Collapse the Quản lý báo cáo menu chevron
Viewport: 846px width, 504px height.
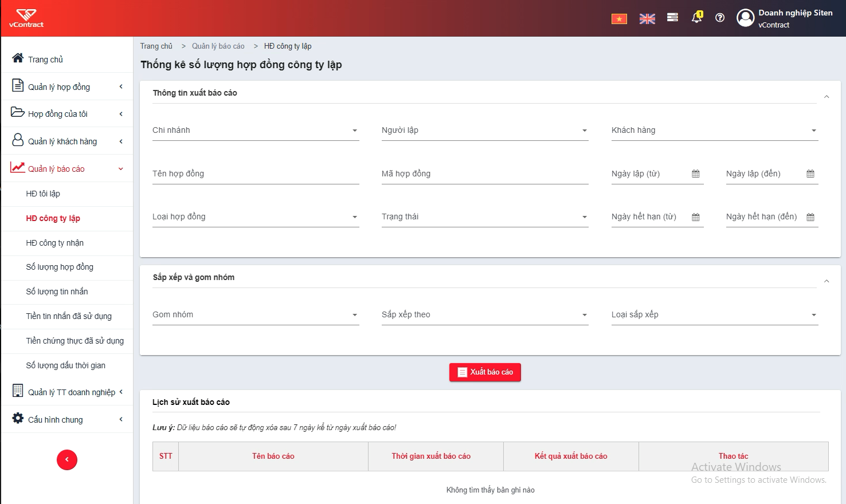point(121,169)
